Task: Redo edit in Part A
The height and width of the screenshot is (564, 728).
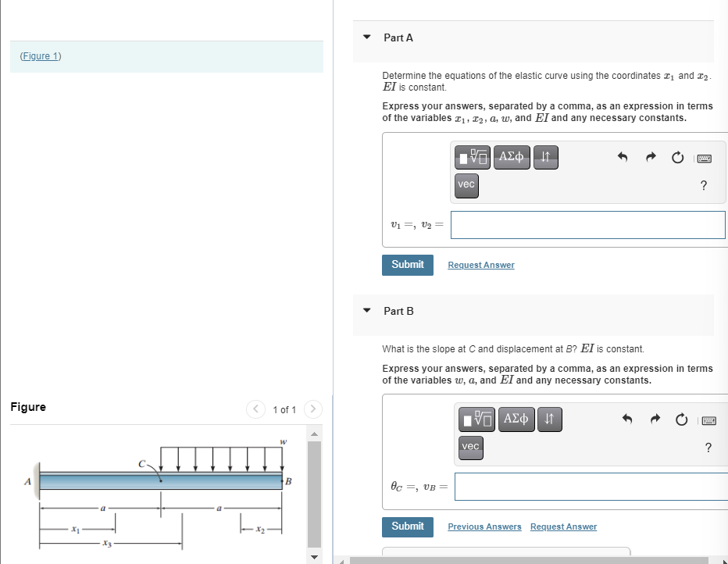Action: [651, 157]
